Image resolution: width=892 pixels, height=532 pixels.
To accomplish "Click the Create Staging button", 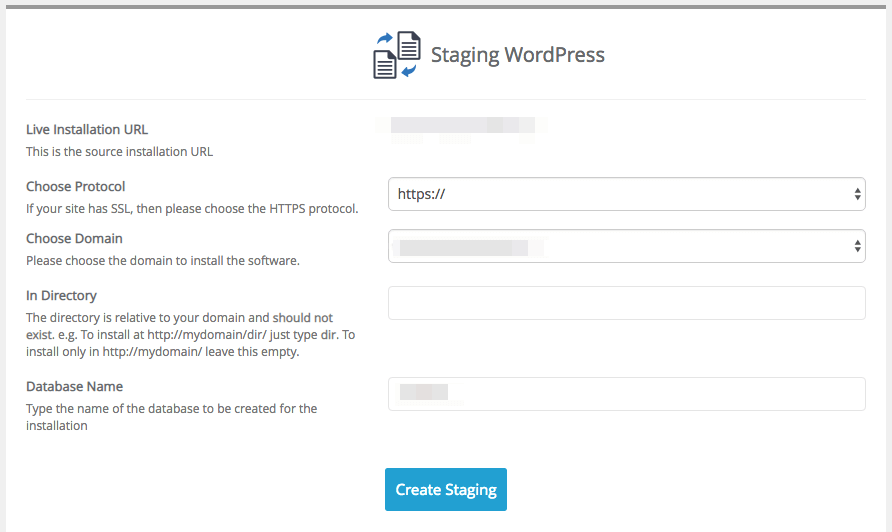I will [x=445, y=489].
